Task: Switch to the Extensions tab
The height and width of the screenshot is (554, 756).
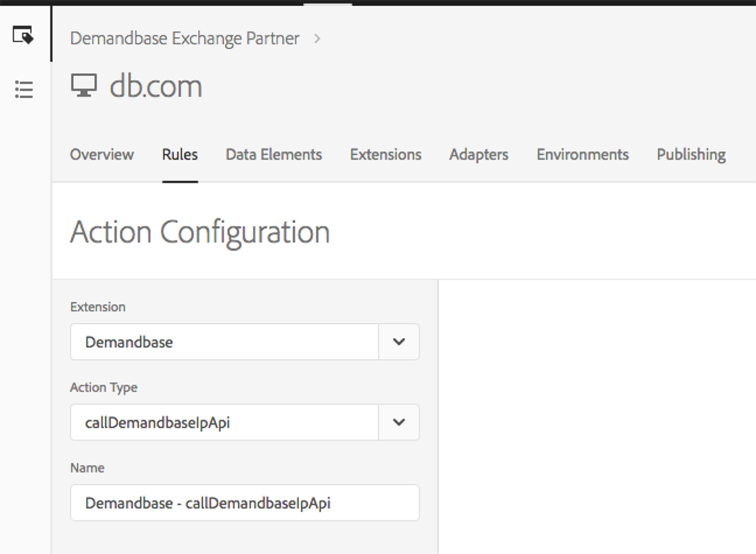Action: pyautogui.click(x=386, y=154)
